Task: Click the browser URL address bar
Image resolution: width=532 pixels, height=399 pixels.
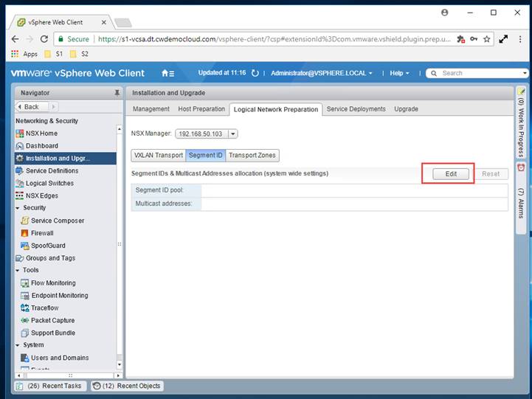Action: (x=274, y=39)
